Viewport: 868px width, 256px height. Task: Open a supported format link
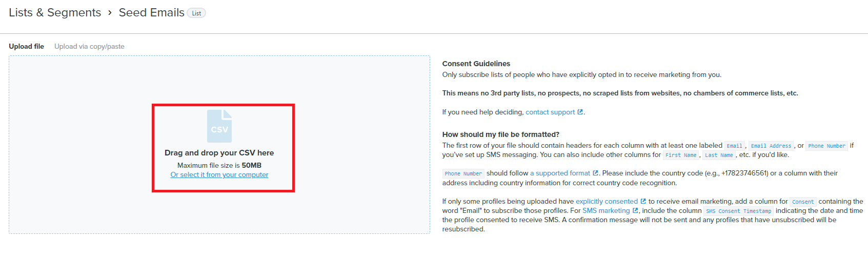(560, 173)
